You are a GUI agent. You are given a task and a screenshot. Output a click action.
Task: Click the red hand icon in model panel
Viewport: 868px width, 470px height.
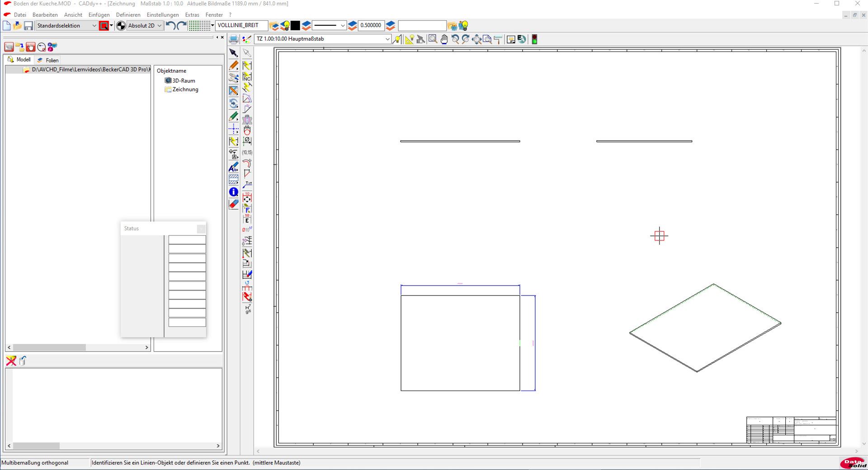[x=30, y=47]
